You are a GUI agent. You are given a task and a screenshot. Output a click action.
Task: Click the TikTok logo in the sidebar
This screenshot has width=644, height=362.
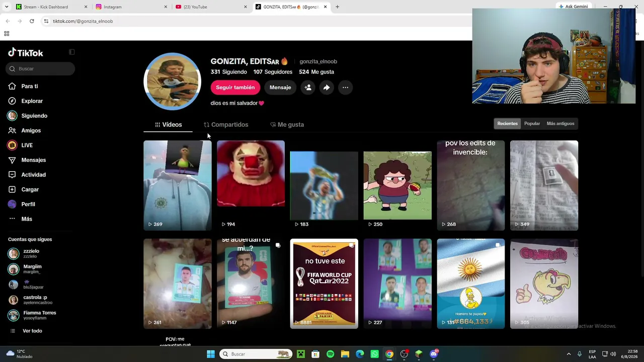coord(26,53)
